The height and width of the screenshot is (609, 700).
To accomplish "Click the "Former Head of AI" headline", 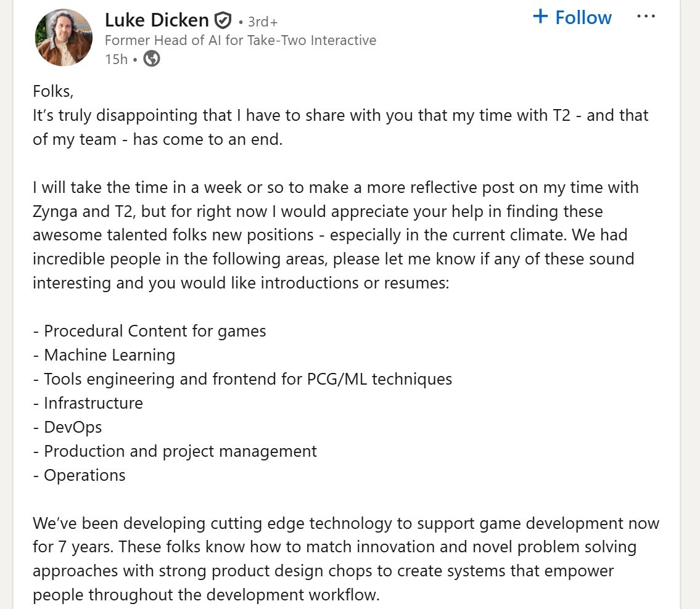I will (x=240, y=41).
